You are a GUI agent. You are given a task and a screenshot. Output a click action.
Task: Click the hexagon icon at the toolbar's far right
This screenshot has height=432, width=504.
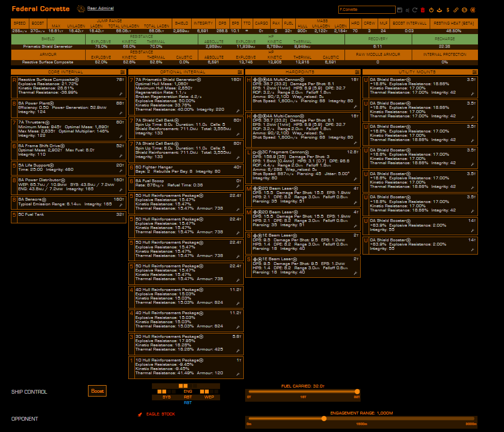tap(473, 10)
